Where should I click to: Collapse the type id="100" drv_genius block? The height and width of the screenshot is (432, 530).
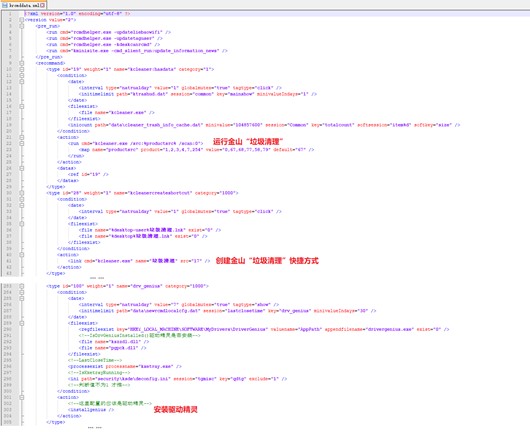point(22,286)
